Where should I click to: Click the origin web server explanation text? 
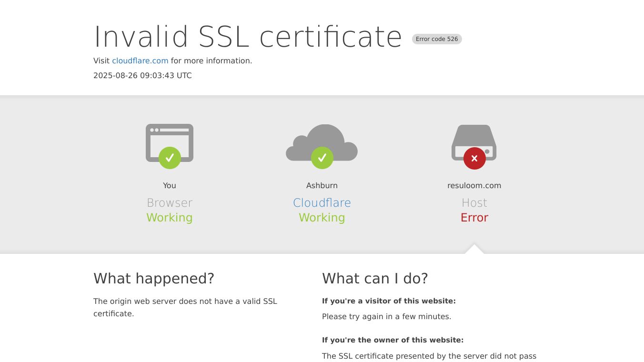185,308
